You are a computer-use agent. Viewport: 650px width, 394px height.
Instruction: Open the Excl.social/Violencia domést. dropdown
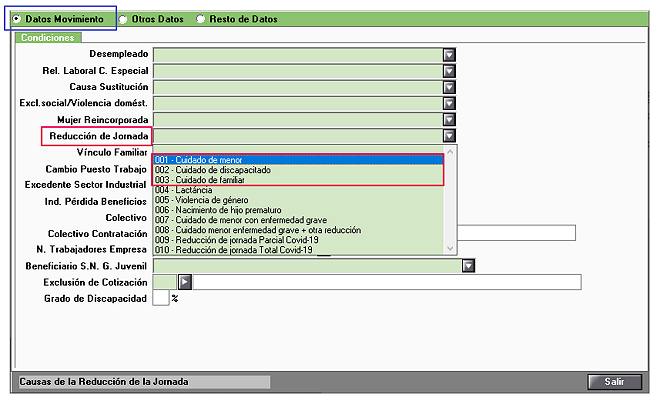point(449,103)
